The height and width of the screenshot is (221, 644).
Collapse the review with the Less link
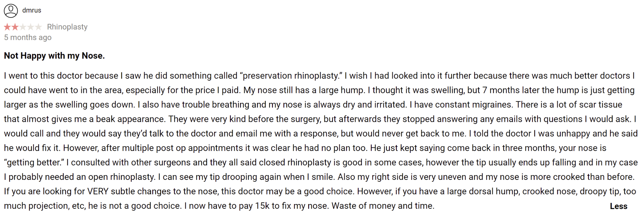coord(619,206)
